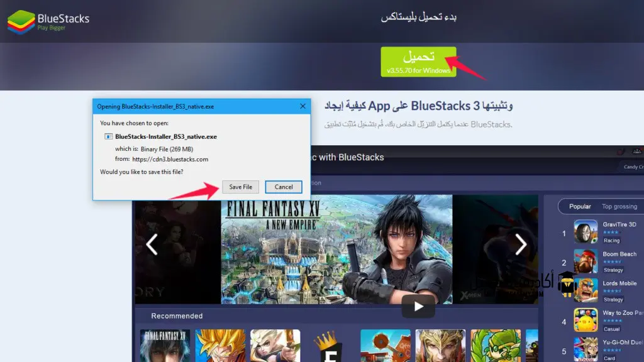Click the Card category tag
Screen dimensions: 644x362
[609, 358]
